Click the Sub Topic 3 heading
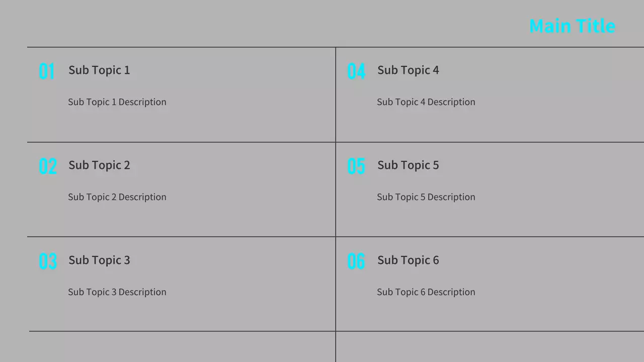The height and width of the screenshot is (362, 644). 99,260
